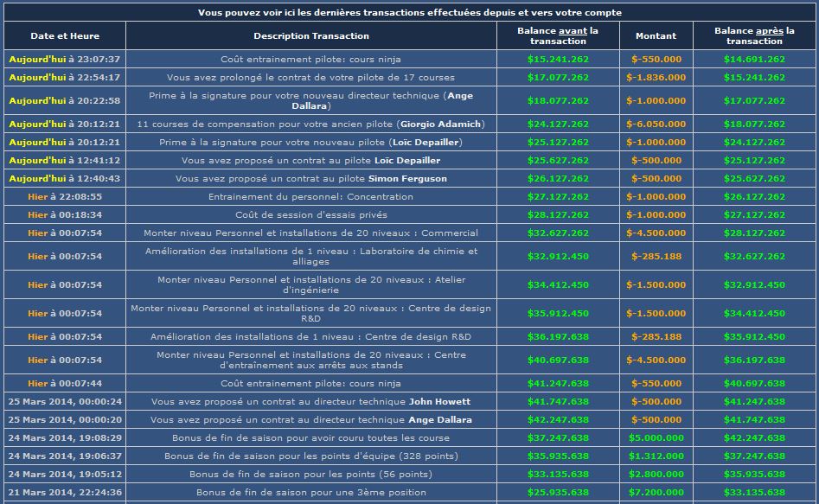
Task: Select balance $42.247.638 in after column
Action: coord(754,437)
